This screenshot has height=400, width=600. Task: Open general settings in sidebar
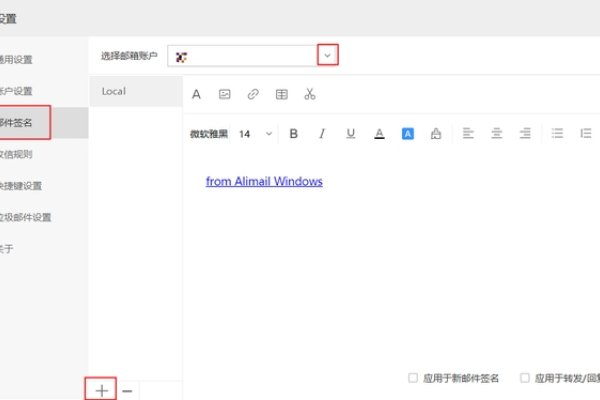(16, 60)
